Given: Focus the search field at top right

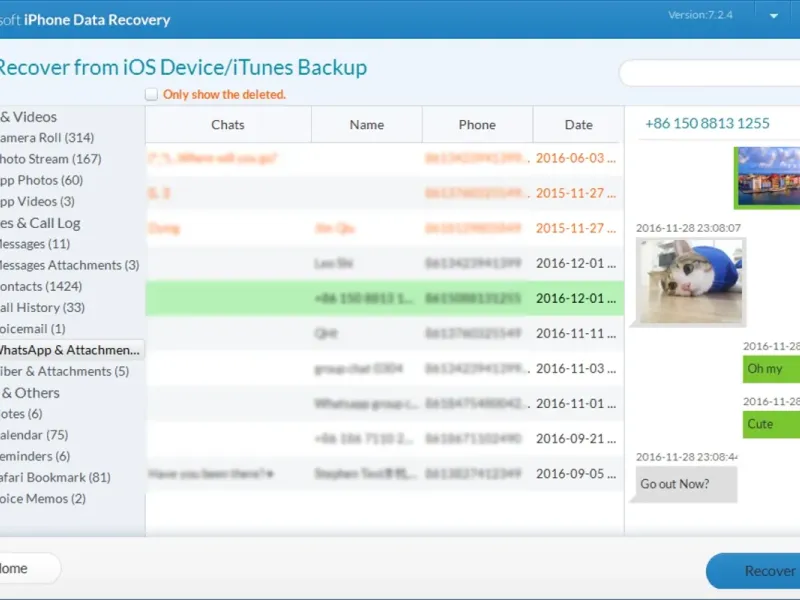Looking at the screenshot, I should 709,73.
